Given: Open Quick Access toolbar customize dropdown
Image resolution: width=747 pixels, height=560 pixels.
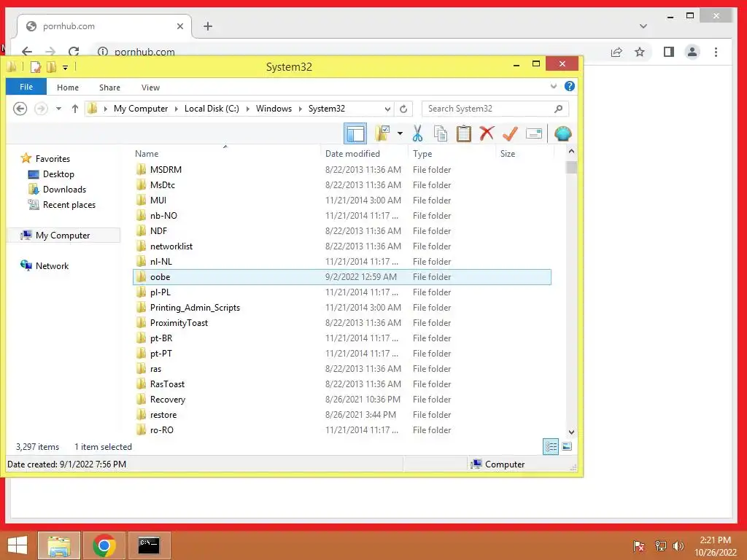Looking at the screenshot, I should pos(65,68).
